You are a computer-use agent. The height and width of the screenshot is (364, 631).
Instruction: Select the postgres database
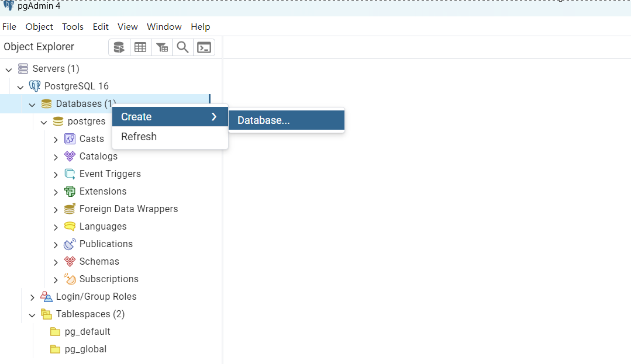click(x=86, y=121)
